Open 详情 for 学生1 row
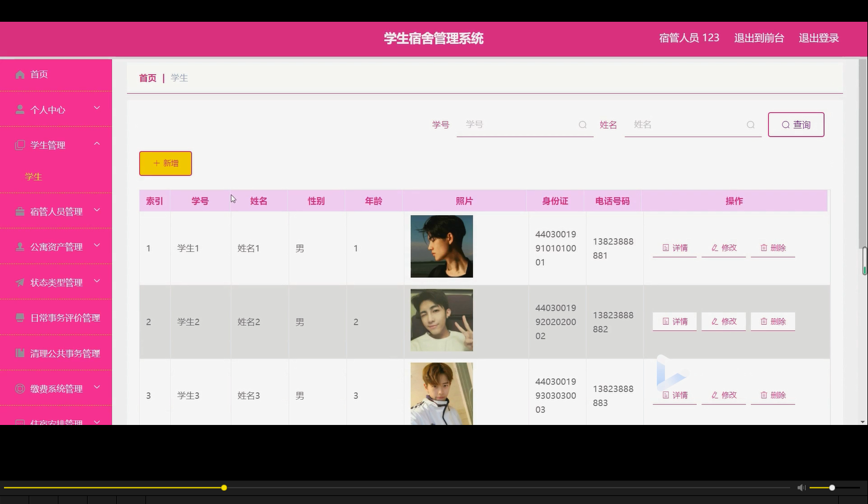Screen dimensions: 868x504 pos(674,248)
